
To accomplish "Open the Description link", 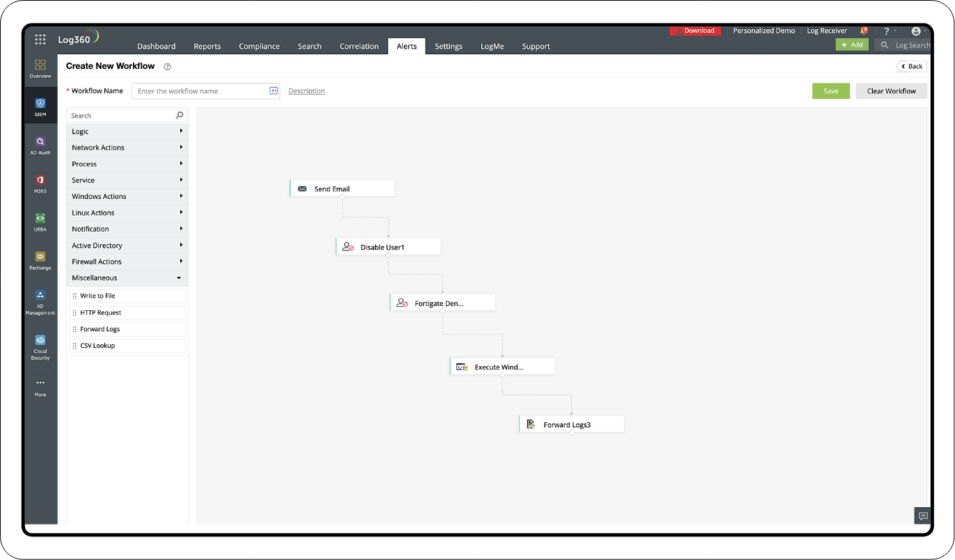I will click(307, 91).
